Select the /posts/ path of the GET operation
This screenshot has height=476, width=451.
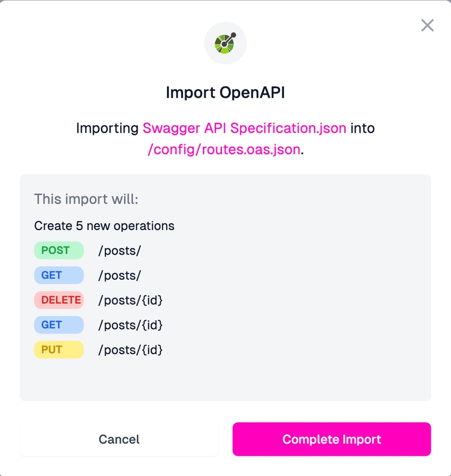click(120, 276)
